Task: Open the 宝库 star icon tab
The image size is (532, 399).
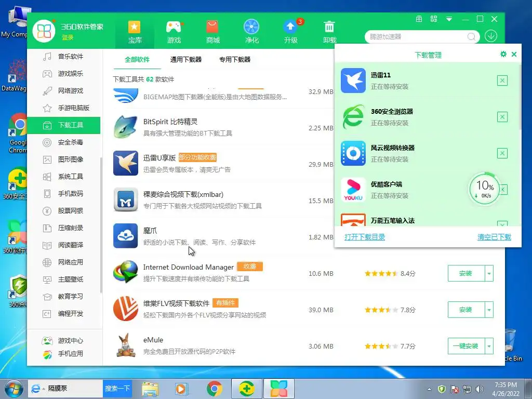Action: [x=135, y=32]
